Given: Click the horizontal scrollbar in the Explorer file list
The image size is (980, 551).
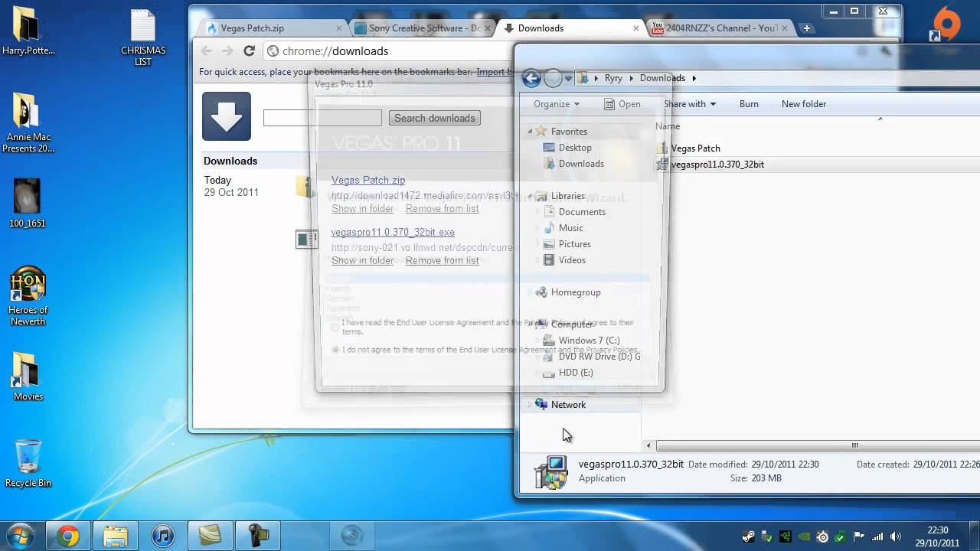Looking at the screenshot, I should pos(817,445).
